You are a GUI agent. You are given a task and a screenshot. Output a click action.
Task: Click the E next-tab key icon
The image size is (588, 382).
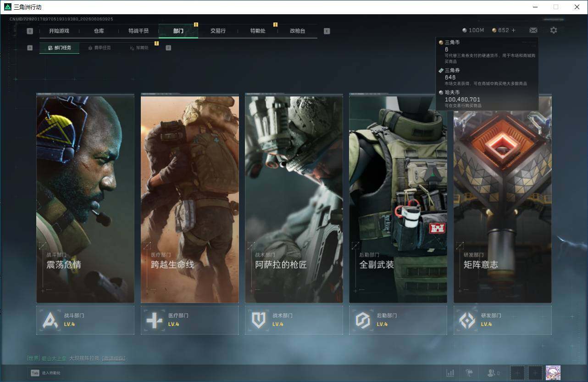(327, 31)
